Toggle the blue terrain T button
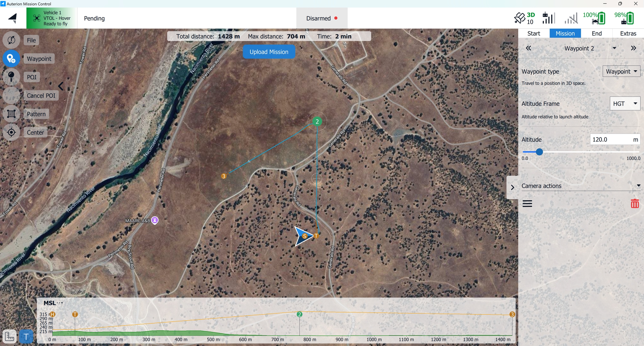Image resolution: width=644 pixels, height=346 pixels. 26,336
